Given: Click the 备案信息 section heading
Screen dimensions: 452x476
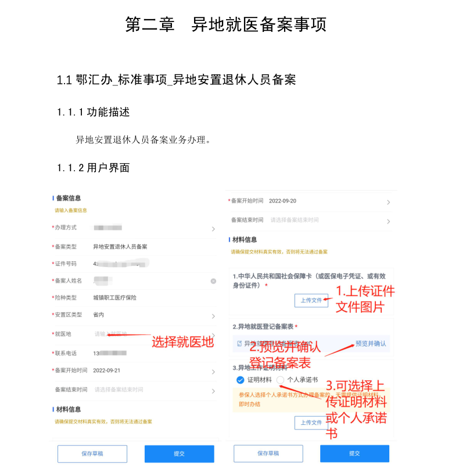Looking at the screenshot, I should pyautogui.click(x=69, y=198).
